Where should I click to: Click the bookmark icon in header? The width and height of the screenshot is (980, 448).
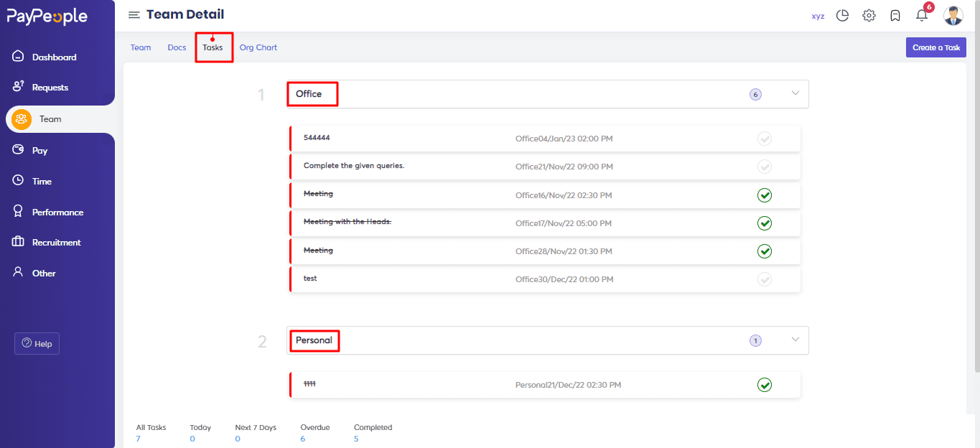coord(895,15)
